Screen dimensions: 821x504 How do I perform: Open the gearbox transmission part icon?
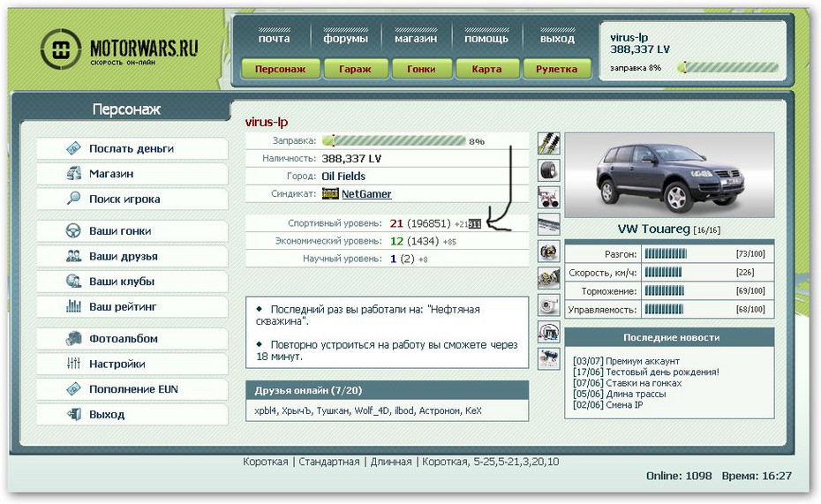[x=549, y=278]
